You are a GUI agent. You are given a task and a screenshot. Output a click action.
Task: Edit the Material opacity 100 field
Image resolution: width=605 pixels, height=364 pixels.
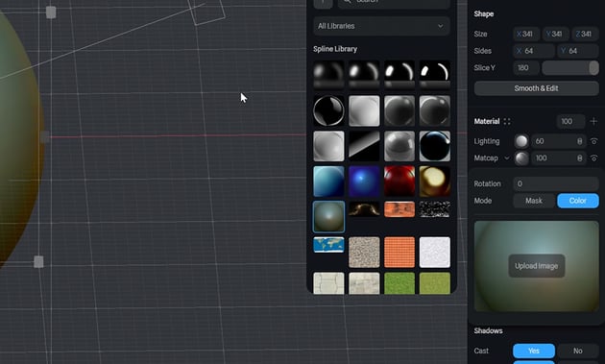[x=570, y=122]
